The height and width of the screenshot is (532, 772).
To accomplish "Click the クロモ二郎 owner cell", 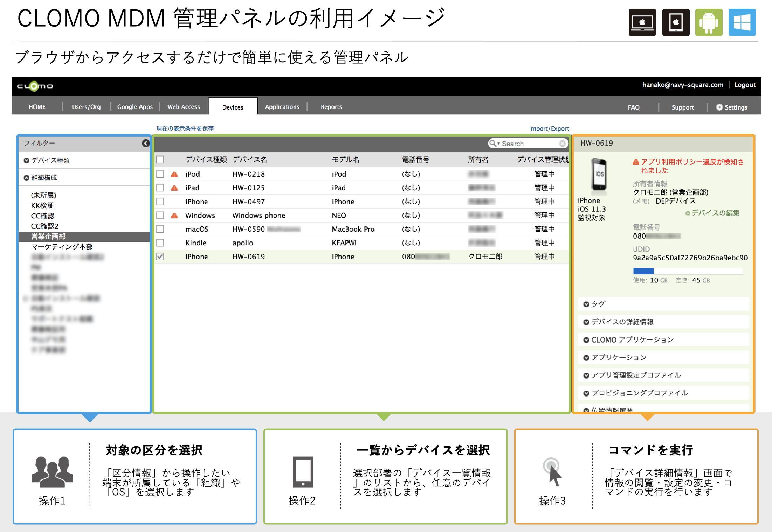I will pyautogui.click(x=485, y=257).
